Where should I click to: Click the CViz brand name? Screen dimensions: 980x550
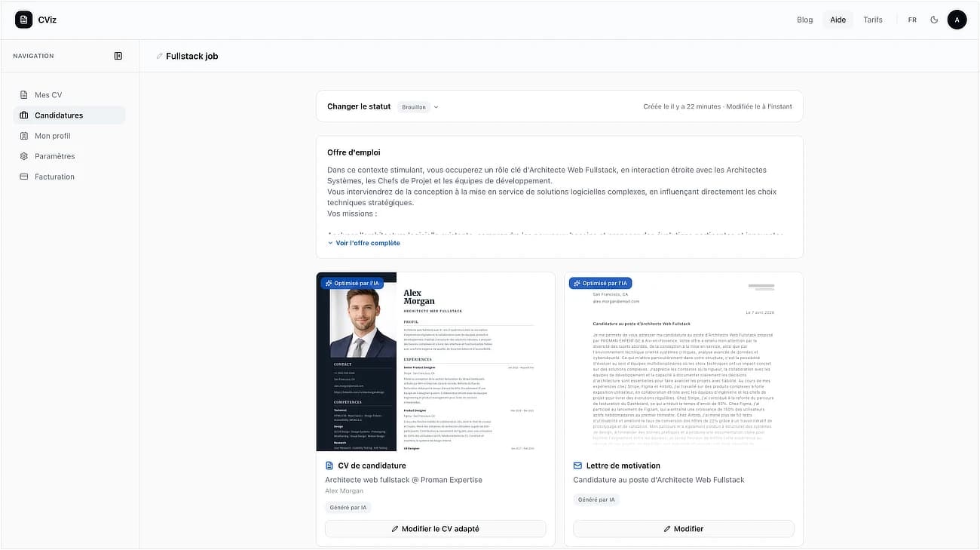click(x=47, y=20)
